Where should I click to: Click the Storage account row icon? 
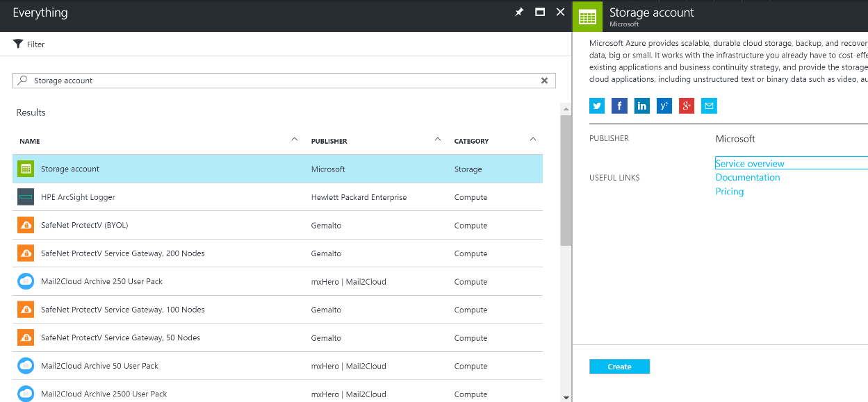(26, 169)
